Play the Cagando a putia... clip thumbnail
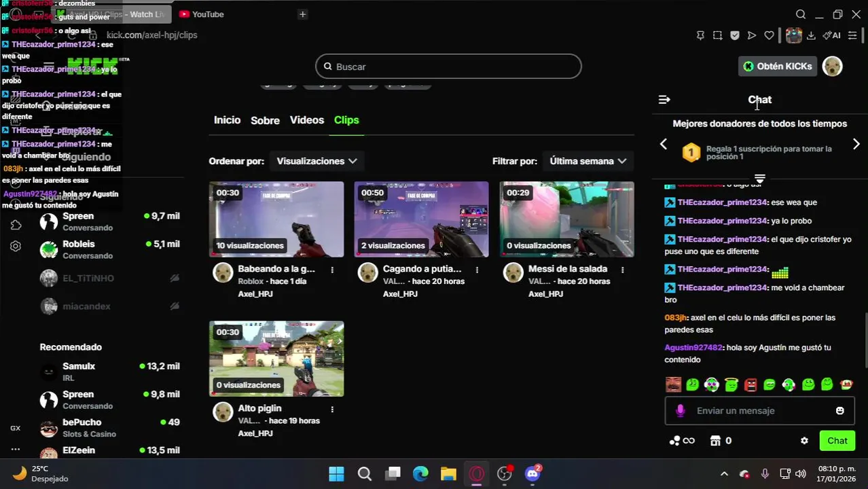Image resolution: width=868 pixels, height=489 pixels. 421,219
